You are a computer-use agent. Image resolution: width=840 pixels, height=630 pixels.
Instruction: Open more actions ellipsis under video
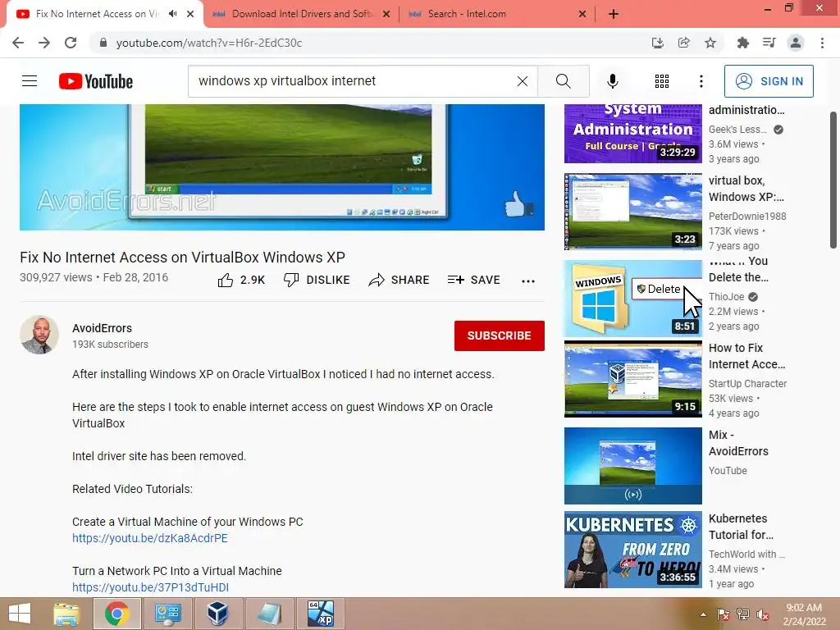pyautogui.click(x=528, y=281)
